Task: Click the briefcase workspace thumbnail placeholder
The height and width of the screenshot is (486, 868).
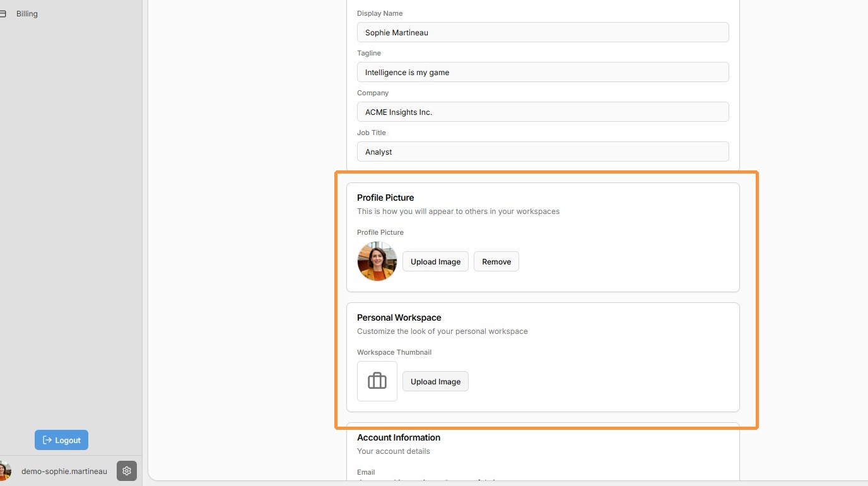Action: (377, 381)
